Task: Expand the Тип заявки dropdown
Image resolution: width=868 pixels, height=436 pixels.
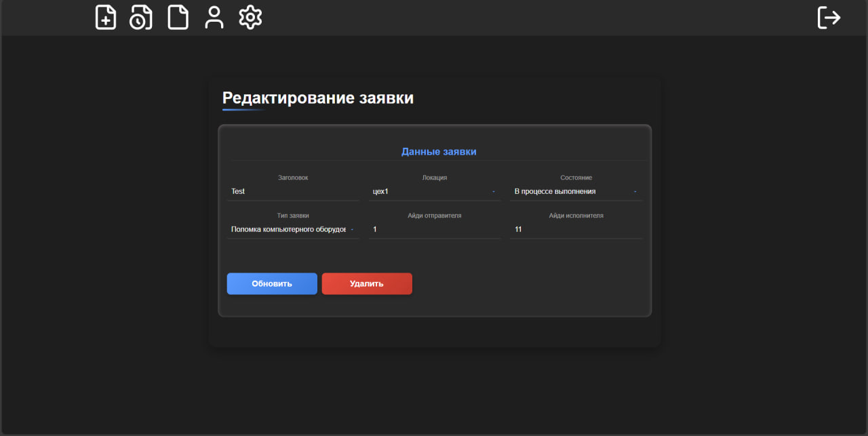Action: (293, 230)
